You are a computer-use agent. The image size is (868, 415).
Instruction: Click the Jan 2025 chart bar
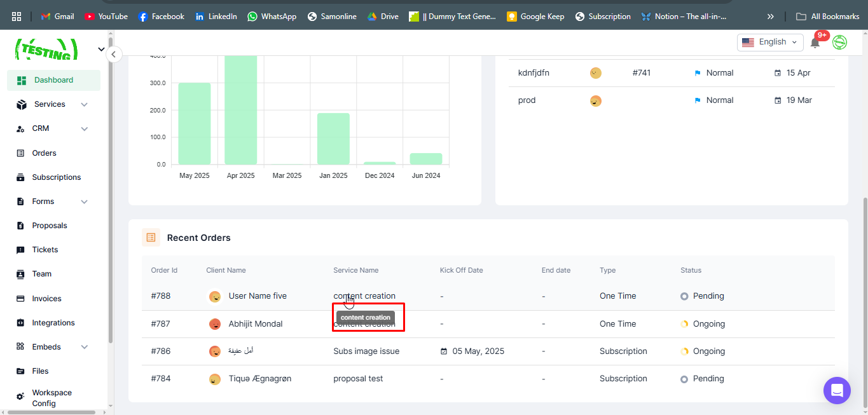point(333,139)
